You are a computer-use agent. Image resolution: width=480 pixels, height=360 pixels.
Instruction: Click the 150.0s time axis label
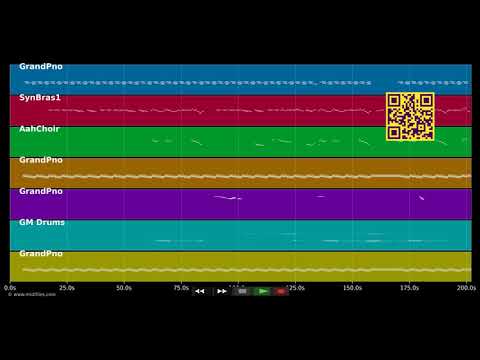(x=352, y=288)
